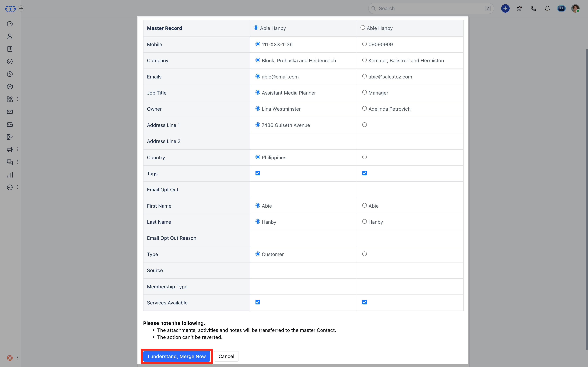Open the Reports bar chart icon
This screenshot has width=588, height=367.
[x=10, y=175]
